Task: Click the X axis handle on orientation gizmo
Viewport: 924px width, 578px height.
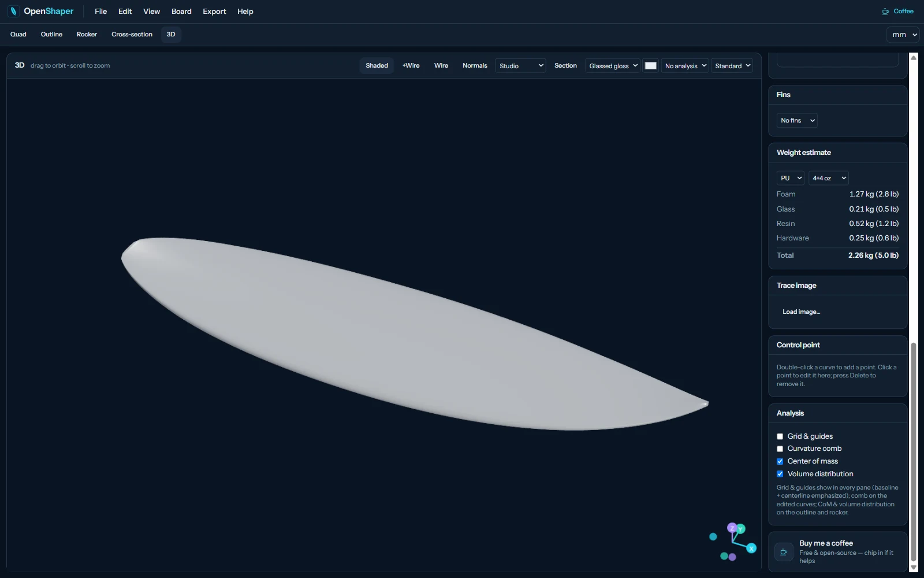Action: pos(751,548)
